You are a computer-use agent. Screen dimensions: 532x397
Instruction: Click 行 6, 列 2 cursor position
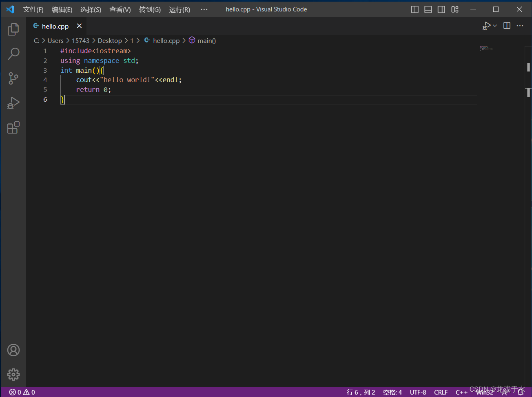(361, 392)
